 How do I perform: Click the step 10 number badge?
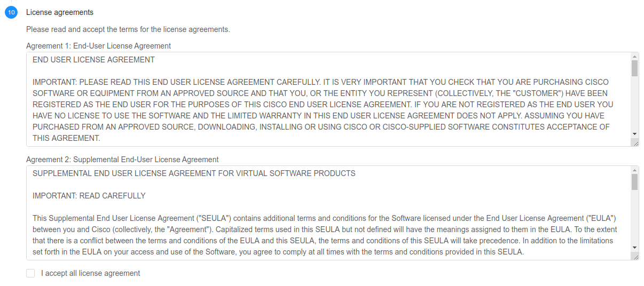(x=11, y=12)
